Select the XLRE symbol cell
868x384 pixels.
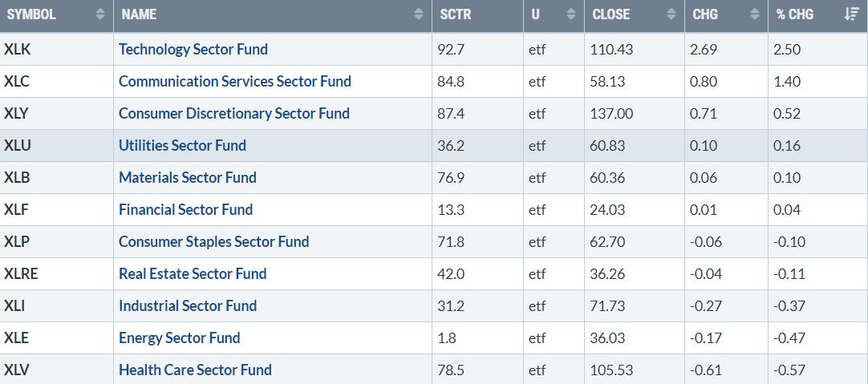(x=21, y=273)
